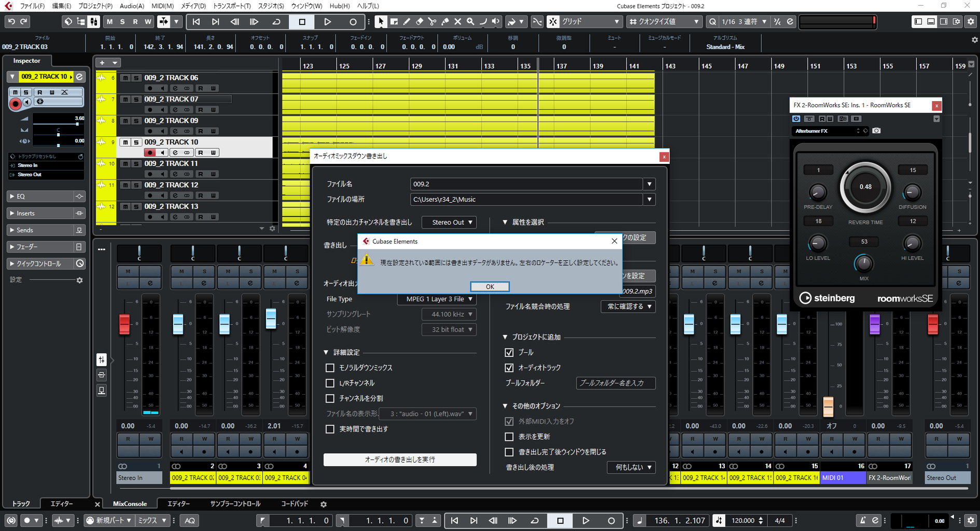
Task: Check 書き出し完了後ウィンドウを閉じる checkbox
Action: coord(509,452)
